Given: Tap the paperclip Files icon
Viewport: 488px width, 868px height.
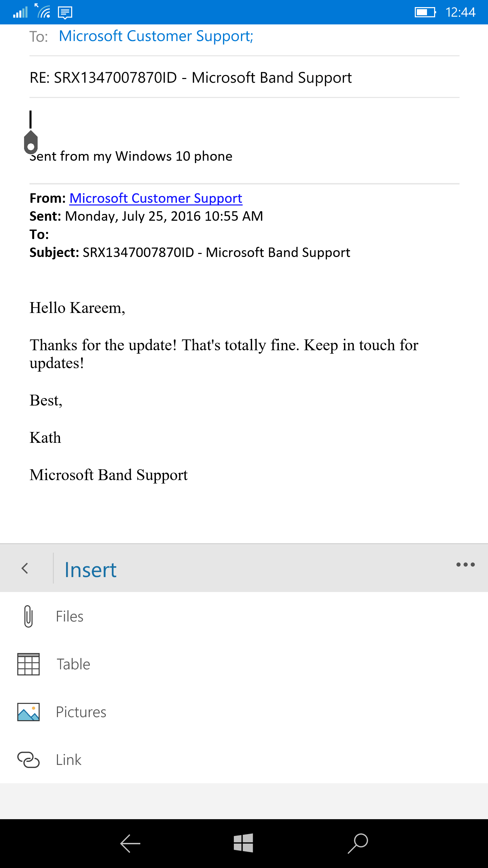Looking at the screenshot, I should 28,616.
